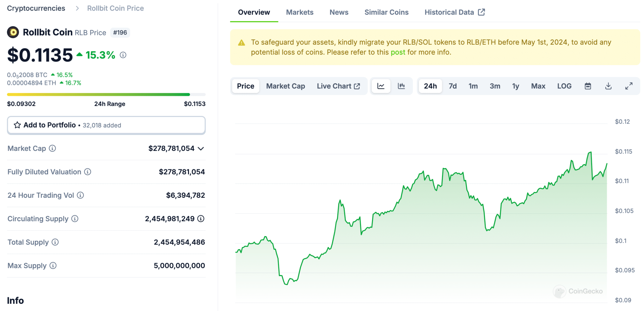This screenshot has width=644, height=311.
Task: Open the Markets tab
Action: point(299,12)
